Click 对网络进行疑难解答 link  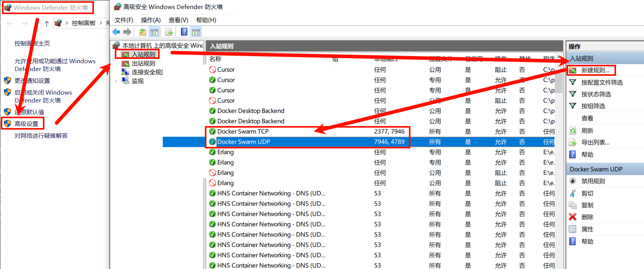pos(41,135)
